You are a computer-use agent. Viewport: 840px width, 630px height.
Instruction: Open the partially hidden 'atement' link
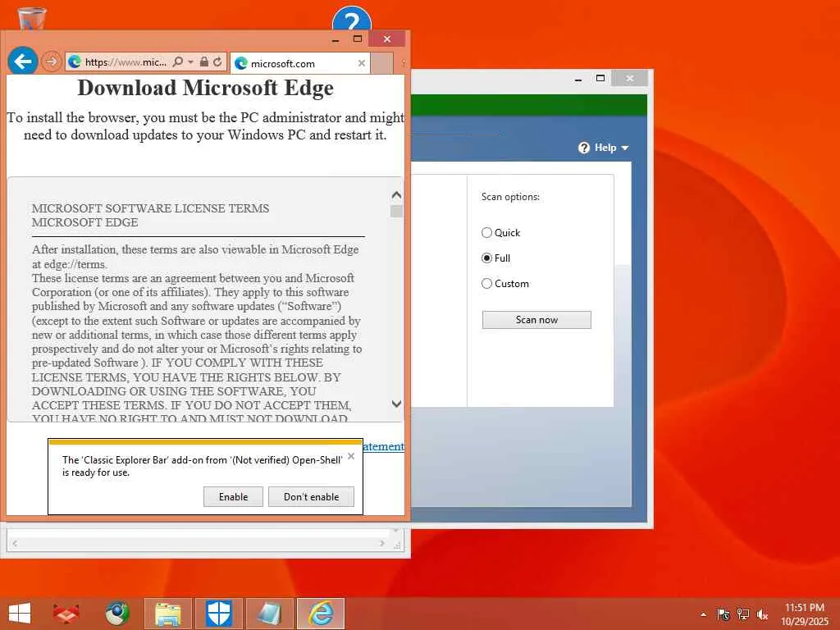pos(384,446)
